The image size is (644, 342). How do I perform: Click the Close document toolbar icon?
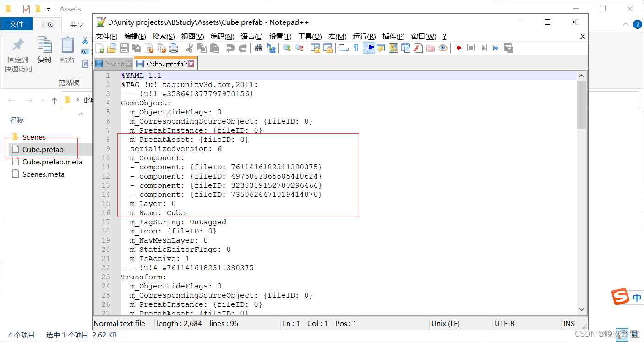tap(149, 48)
